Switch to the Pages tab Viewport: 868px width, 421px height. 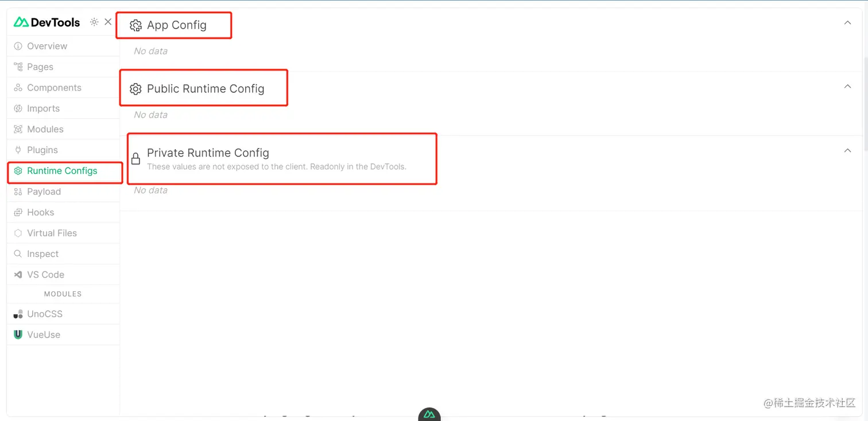(x=40, y=67)
